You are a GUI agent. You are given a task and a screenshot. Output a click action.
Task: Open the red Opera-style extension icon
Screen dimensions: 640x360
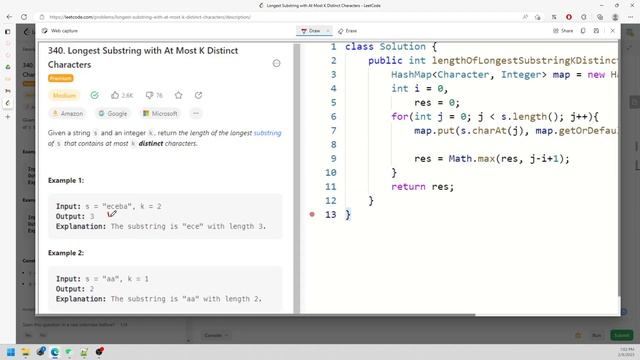(569, 17)
